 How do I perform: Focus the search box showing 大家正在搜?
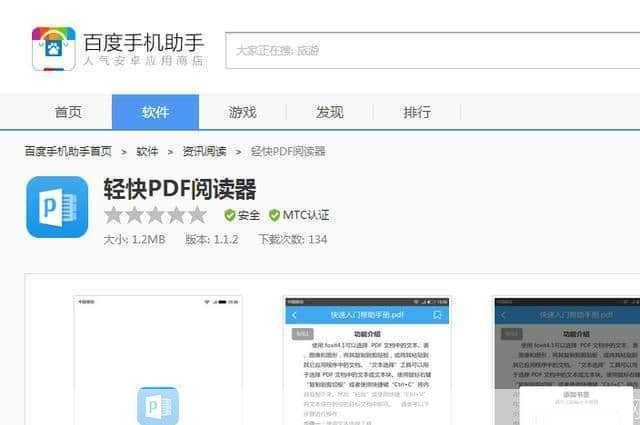432,51
